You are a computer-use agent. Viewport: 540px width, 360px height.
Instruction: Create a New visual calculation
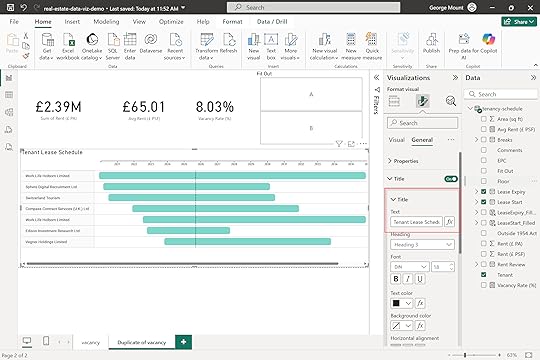324,47
